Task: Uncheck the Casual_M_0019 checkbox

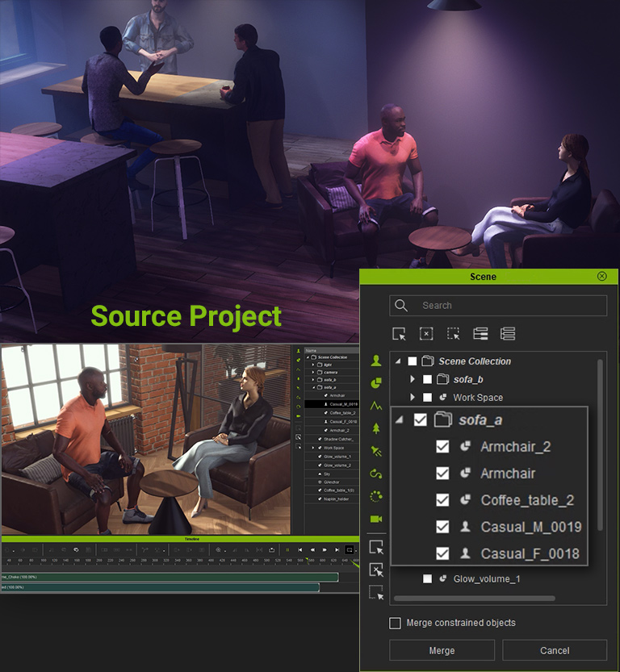Action: (x=442, y=527)
